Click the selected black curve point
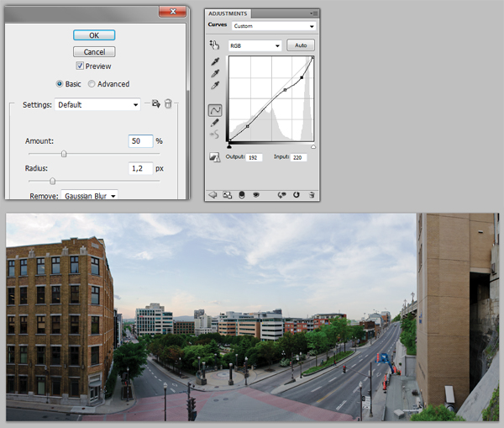504x428 pixels. pos(302,77)
